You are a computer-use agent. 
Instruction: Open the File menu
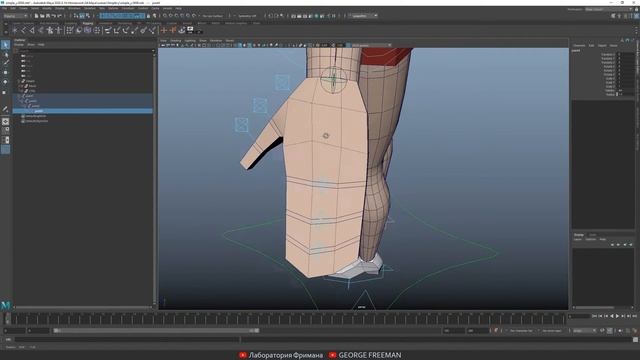tap(5, 8)
